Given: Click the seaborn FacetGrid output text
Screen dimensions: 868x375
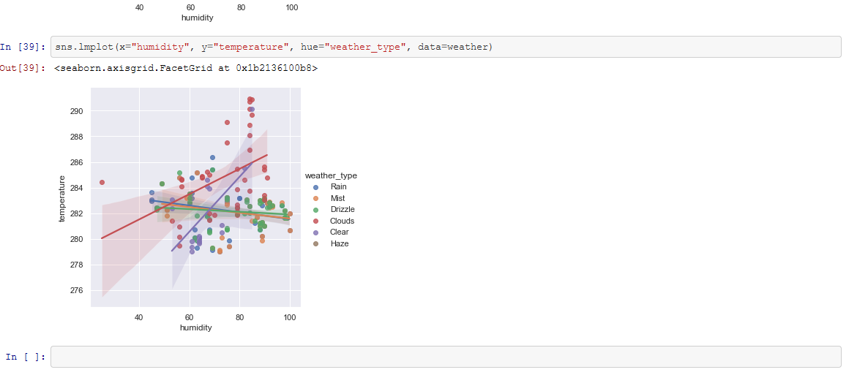Looking at the screenshot, I should tap(187, 68).
